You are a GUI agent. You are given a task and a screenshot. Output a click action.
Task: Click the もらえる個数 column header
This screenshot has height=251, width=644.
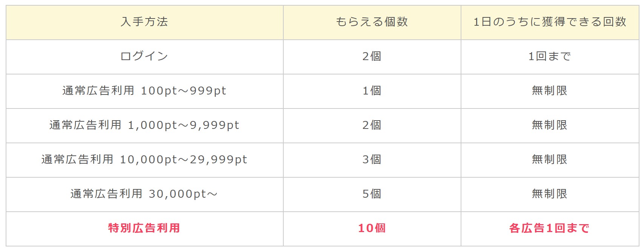pos(372,22)
